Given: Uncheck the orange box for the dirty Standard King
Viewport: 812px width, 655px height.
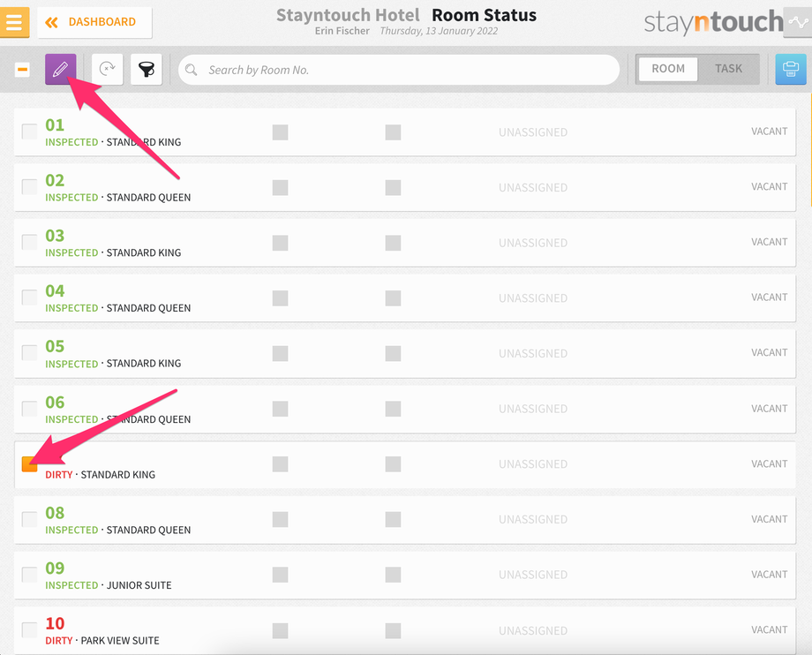Looking at the screenshot, I should pos(29,464).
